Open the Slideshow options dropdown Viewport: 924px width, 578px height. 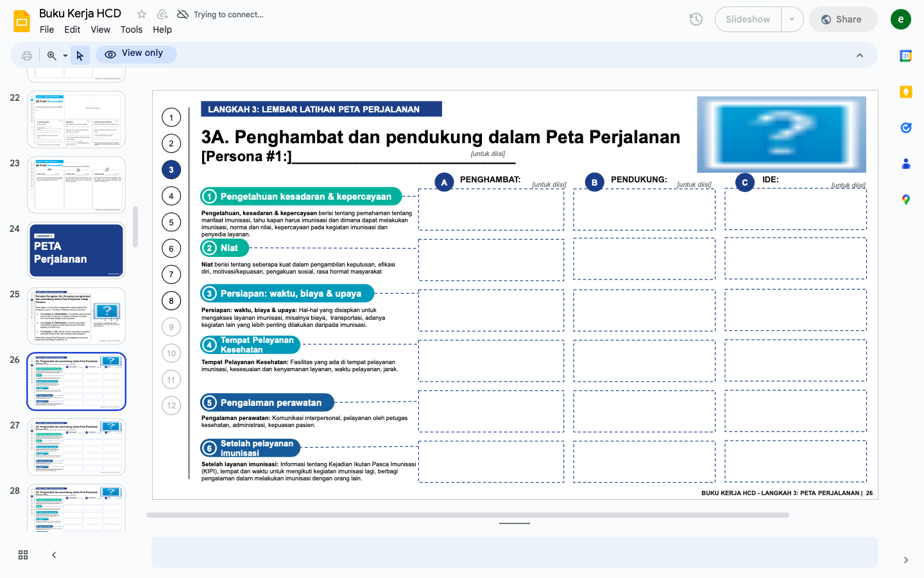[x=792, y=19]
